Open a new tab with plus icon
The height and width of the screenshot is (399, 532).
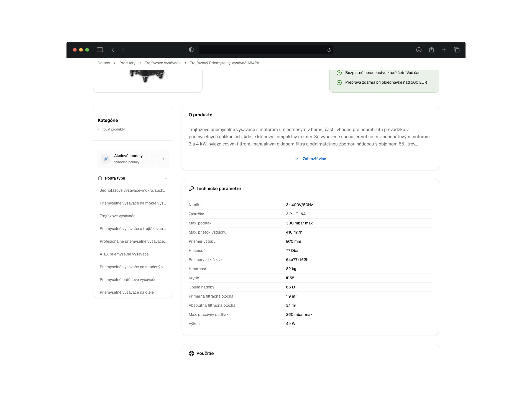click(x=444, y=50)
